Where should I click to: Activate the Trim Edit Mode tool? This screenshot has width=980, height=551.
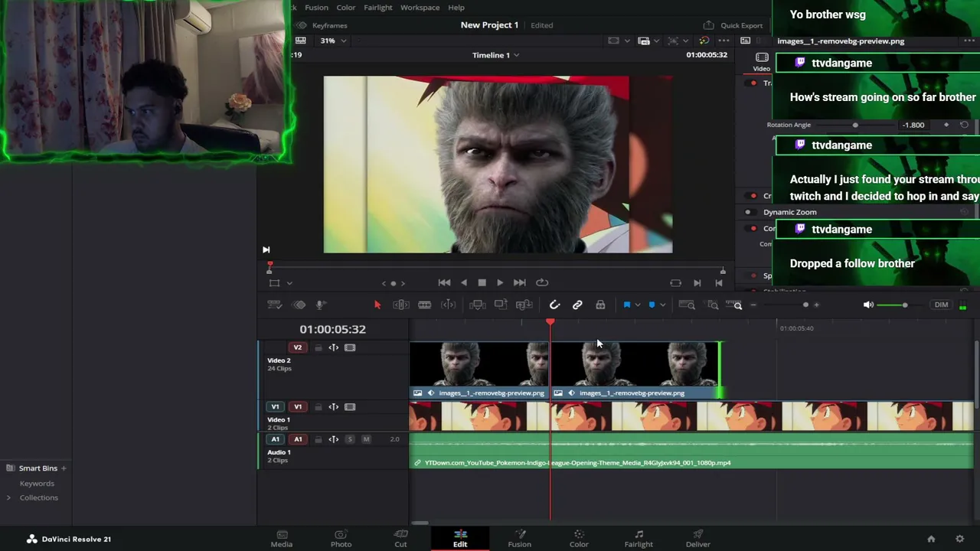pos(400,305)
